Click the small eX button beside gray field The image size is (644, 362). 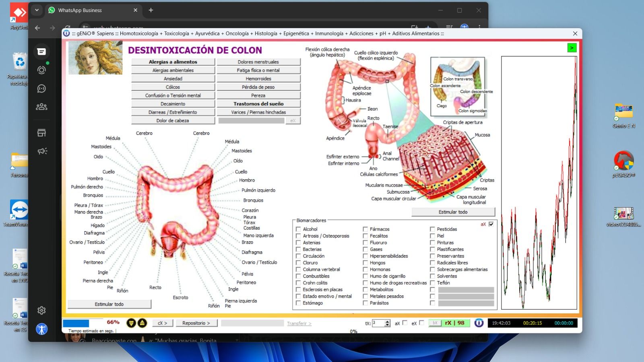(293, 121)
